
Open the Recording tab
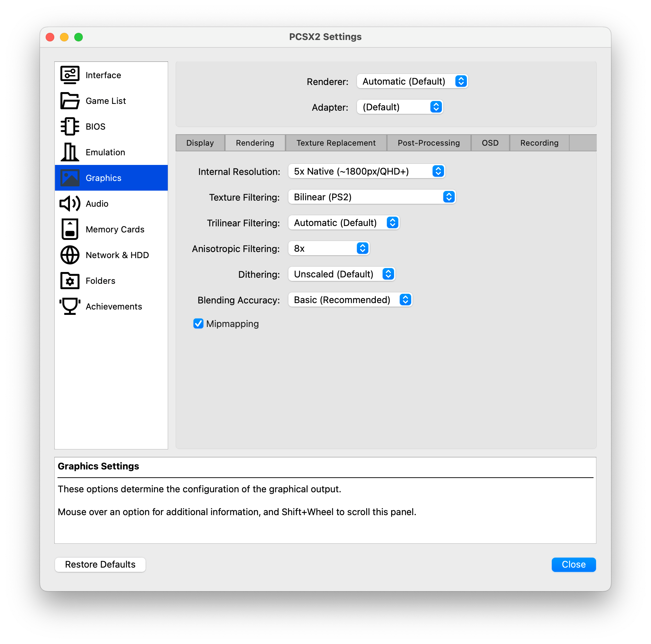540,143
